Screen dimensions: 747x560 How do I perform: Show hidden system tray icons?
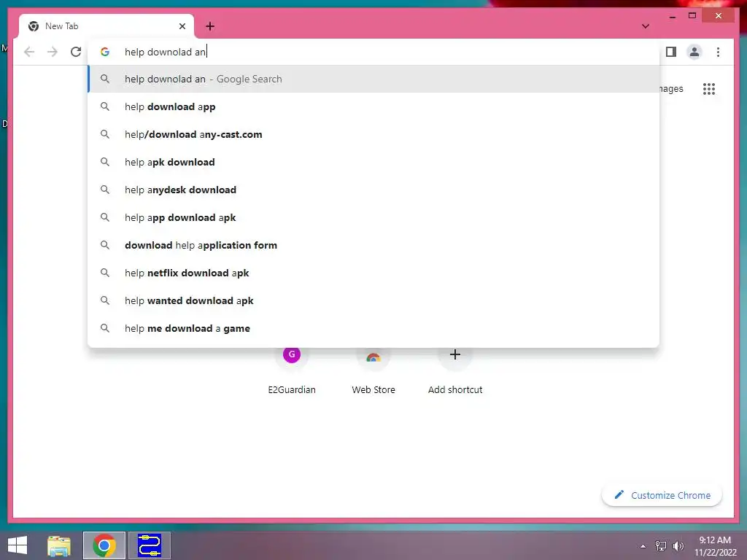coord(643,546)
